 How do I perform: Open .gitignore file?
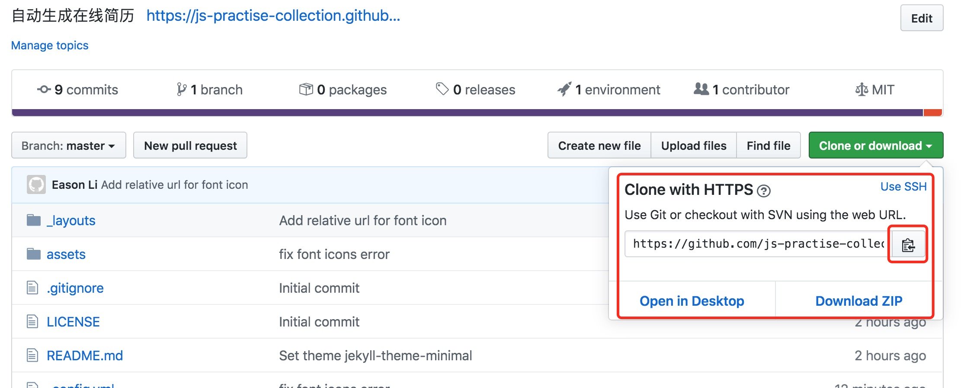tap(75, 288)
